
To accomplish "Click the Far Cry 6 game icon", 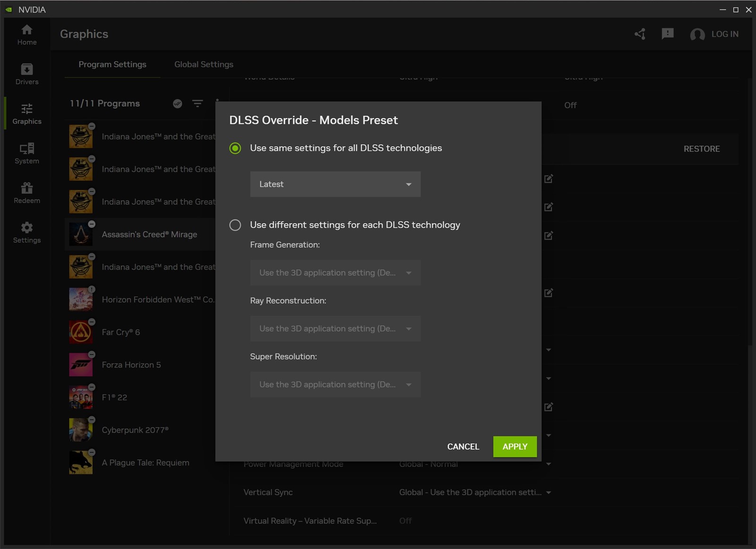I will click(x=81, y=332).
